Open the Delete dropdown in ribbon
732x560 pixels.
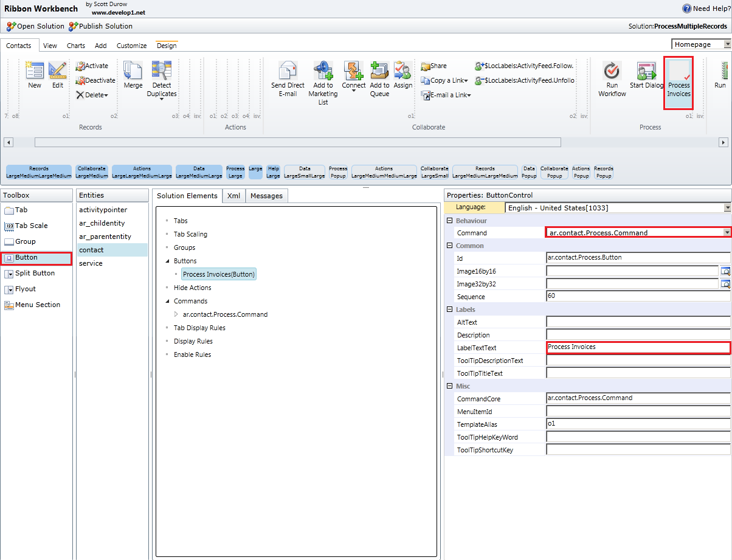tap(106, 95)
